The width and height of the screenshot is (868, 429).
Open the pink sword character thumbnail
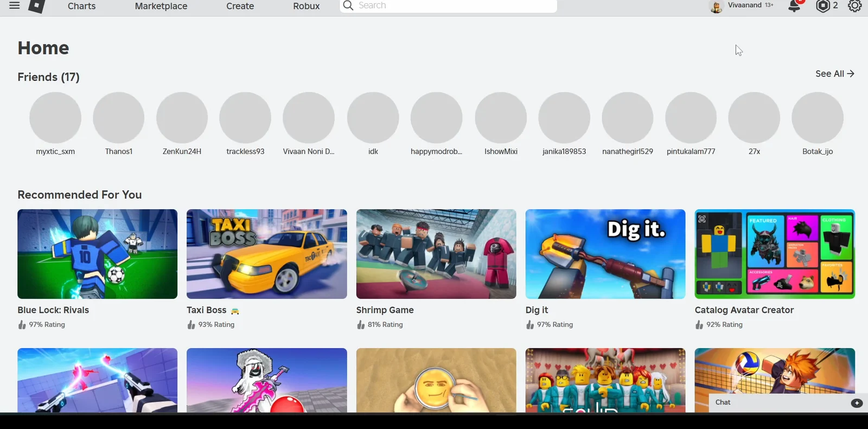(x=267, y=380)
